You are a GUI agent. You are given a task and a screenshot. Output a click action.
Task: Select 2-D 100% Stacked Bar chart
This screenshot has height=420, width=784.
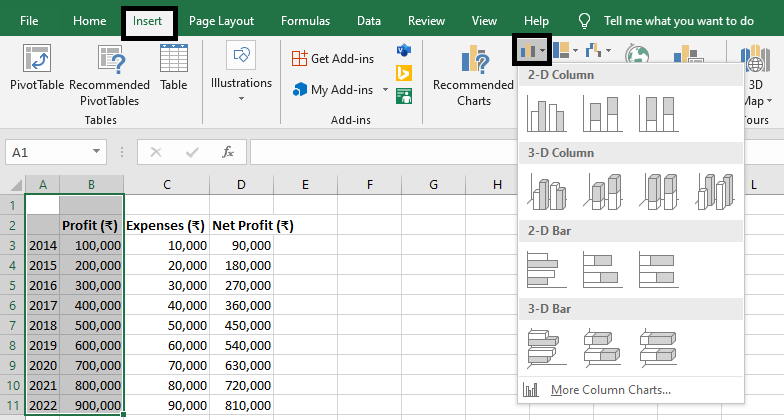pyautogui.click(x=658, y=270)
